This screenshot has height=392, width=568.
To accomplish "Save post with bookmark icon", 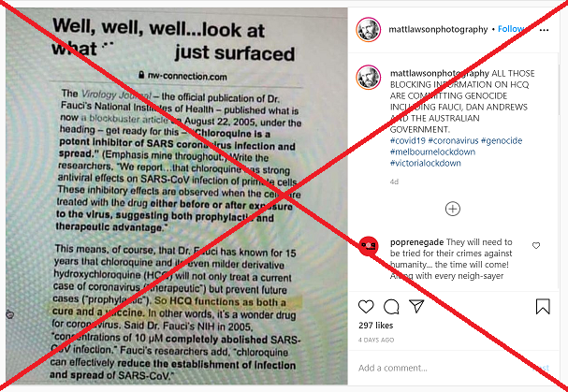I will 543,307.
